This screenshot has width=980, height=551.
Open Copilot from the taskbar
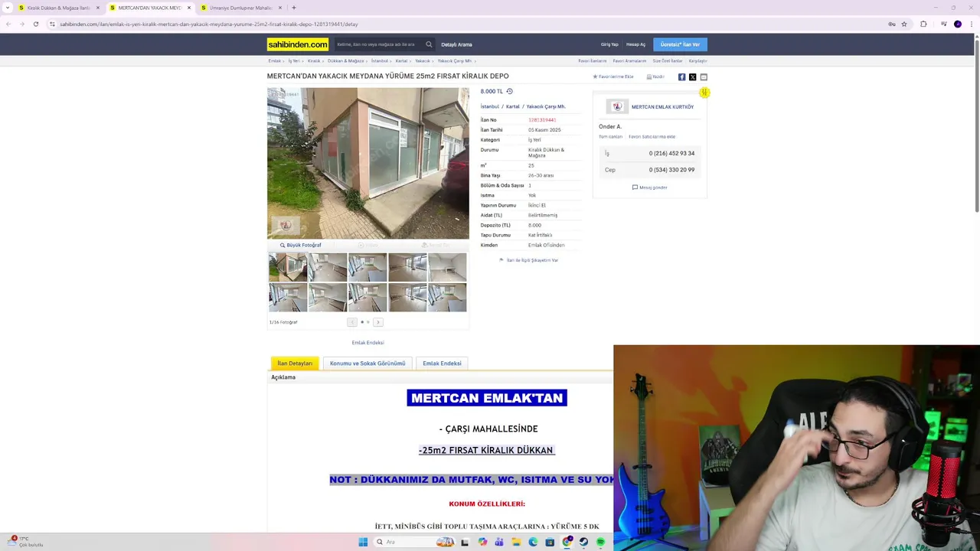tap(482, 542)
